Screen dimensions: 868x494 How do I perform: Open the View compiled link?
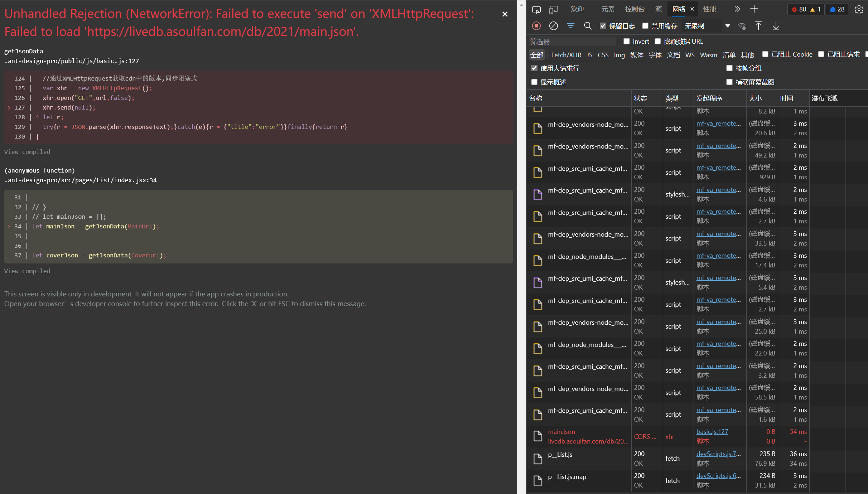click(27, 152)
